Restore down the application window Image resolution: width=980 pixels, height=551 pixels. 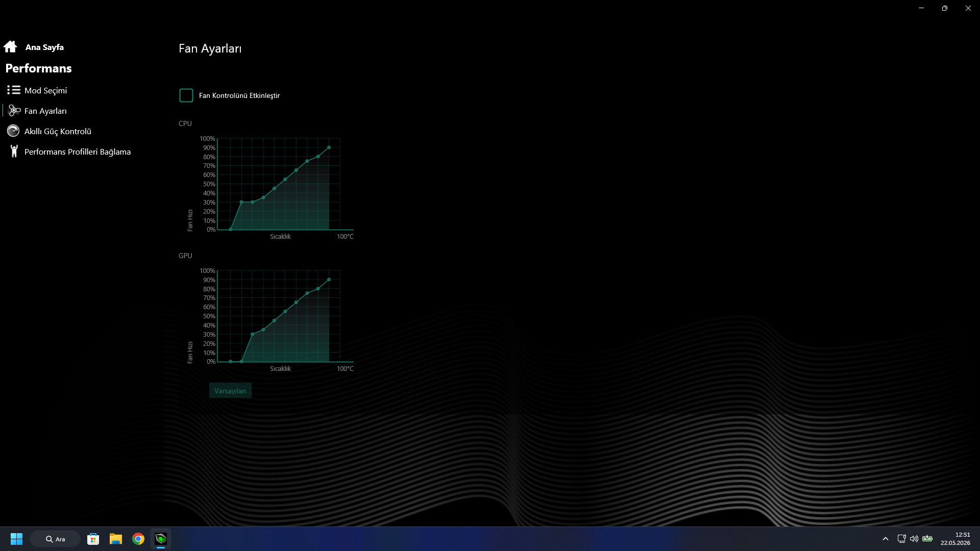pos(945,8)
